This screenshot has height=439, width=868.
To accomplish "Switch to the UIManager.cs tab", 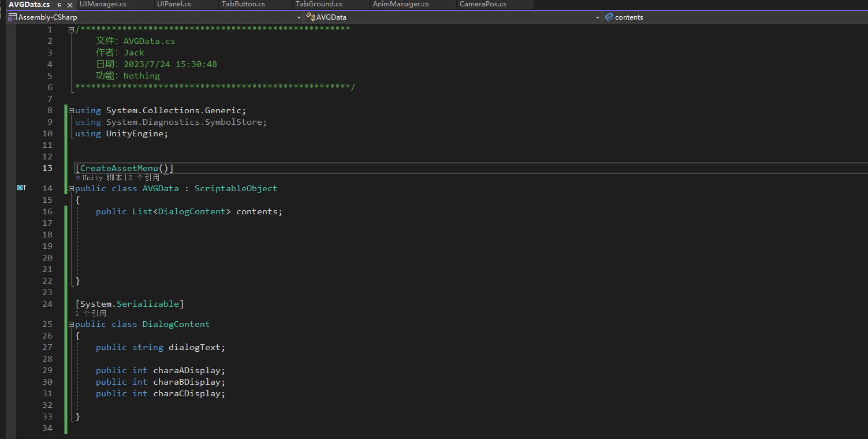I will coord(103,4).
